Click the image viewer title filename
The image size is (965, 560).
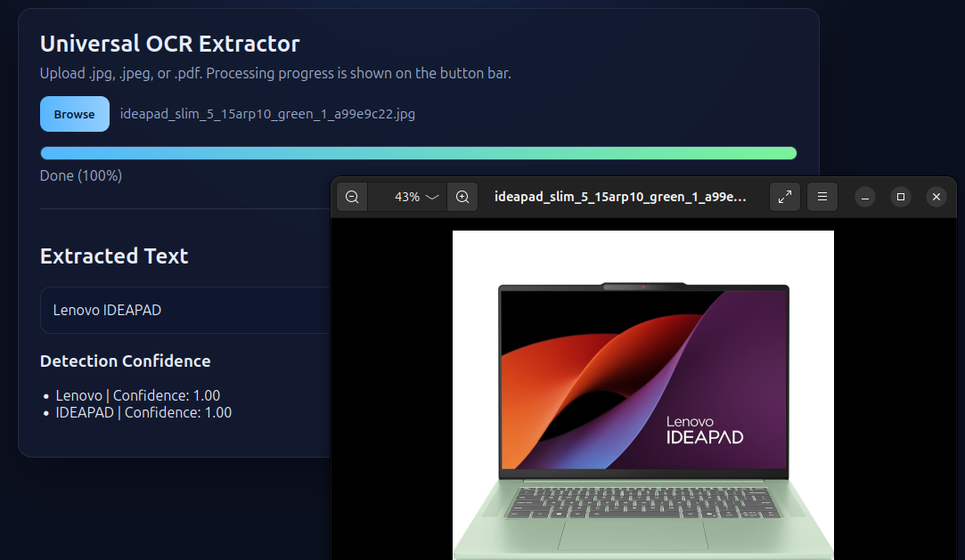tap(620, 197)
